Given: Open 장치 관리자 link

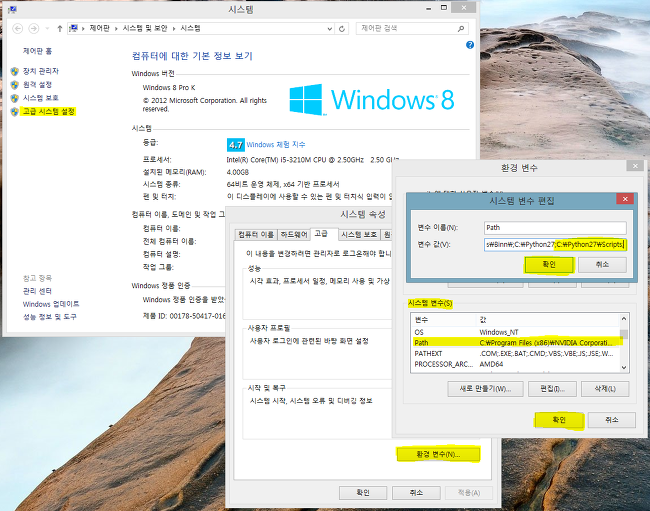Looking at the screenshot, I should (x=41, y=71).
